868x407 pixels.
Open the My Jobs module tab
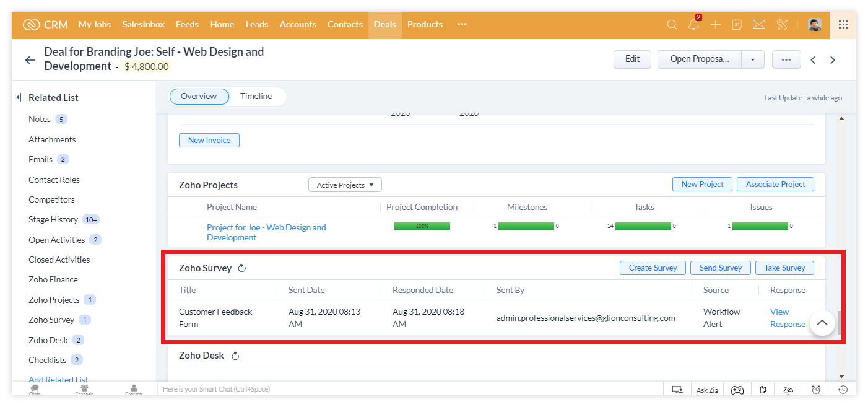95,25
